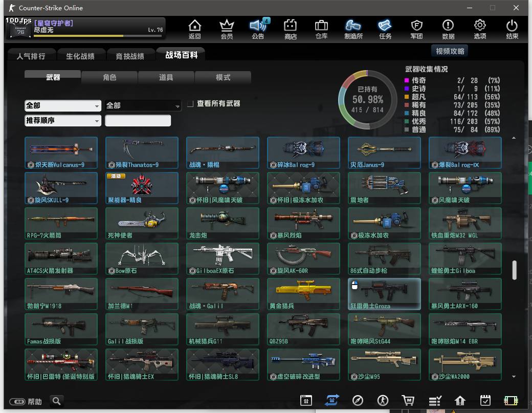This screenshot has width=532, height=413.
Task: Select the RPG-7火箭筒 weapon card
Action: (x=61, y=223)
